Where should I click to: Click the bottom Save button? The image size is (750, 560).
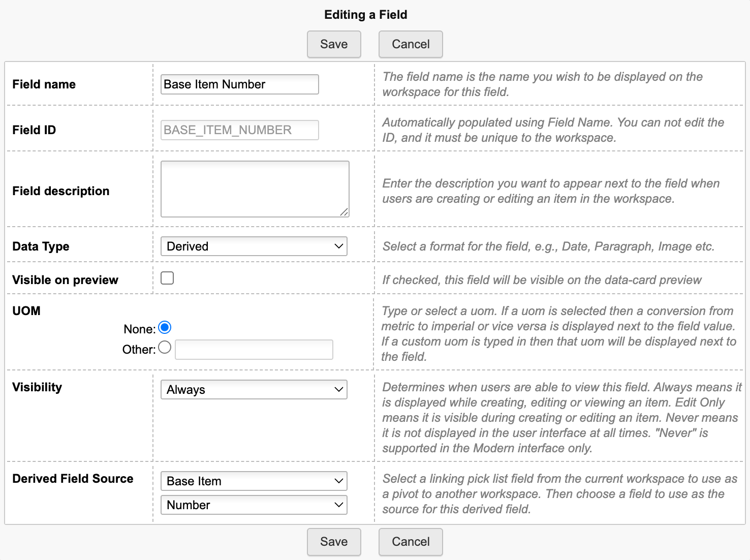pyautogui.click(x=334, y=542)
